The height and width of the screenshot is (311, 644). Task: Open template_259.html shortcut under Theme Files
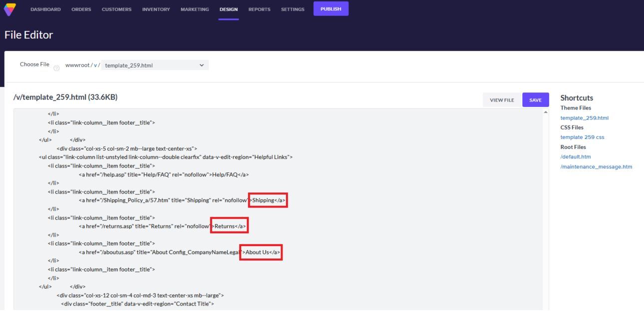[584, 118]
